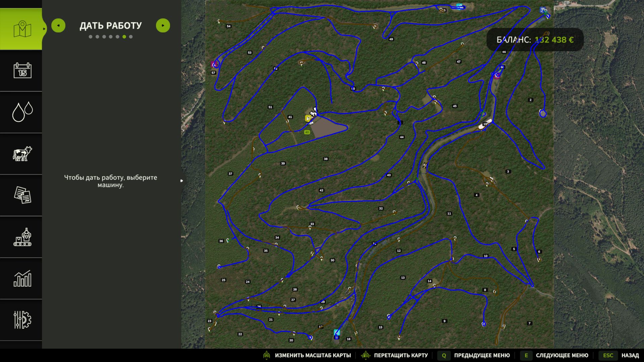Select the first page indicator dot
The image size is (644, 362).
[x=91, y=37]
